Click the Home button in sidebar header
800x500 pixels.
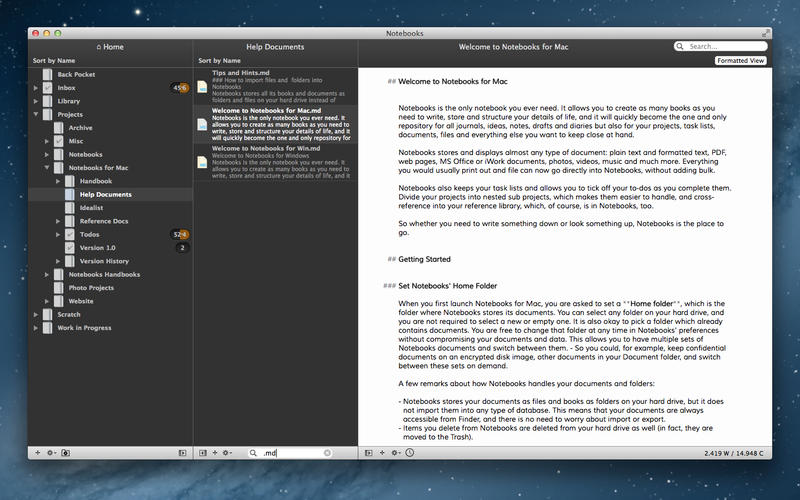pos(110,46)
